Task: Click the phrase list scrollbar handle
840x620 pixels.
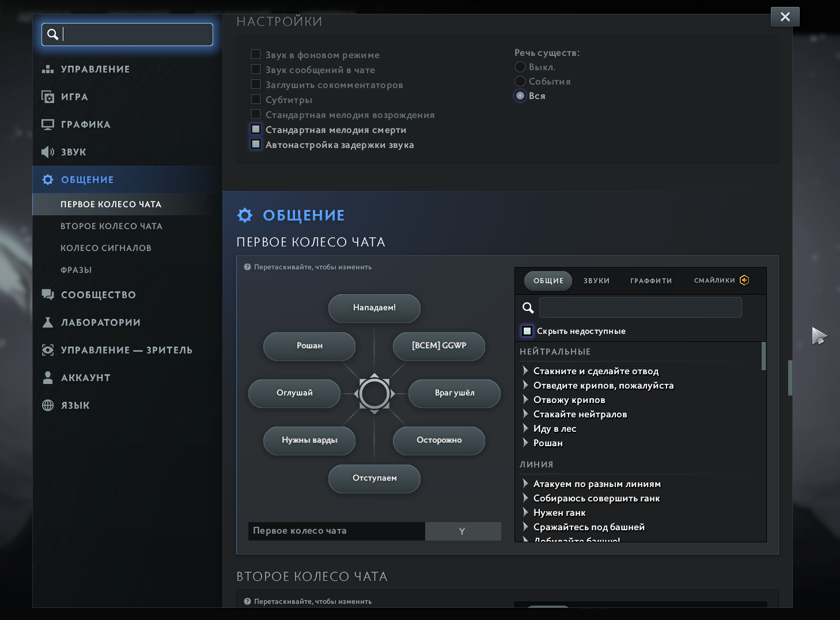Action: pos(764,356)
